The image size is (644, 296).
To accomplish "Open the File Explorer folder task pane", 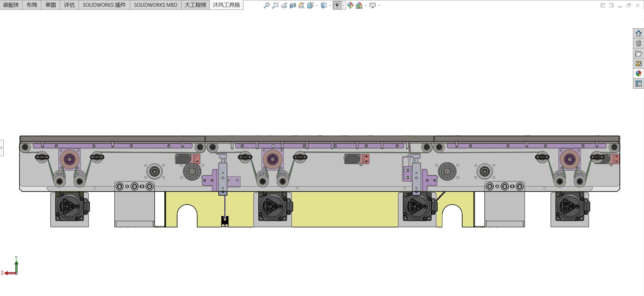I will click(x=639, y=53).
